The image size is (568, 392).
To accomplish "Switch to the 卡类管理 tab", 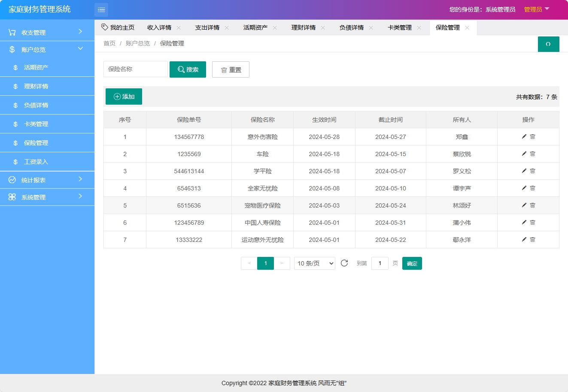I will pos(399,27).
